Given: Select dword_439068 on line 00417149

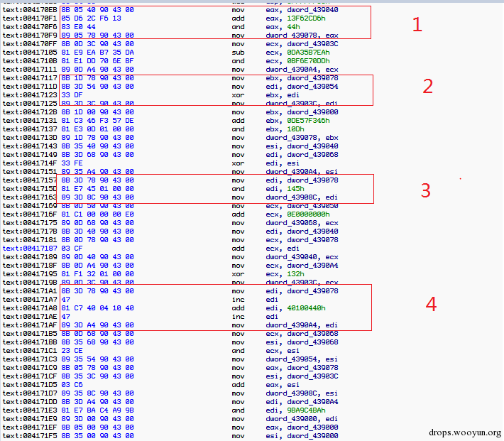Looking at the screenshot, I should (x=312, y=155).
